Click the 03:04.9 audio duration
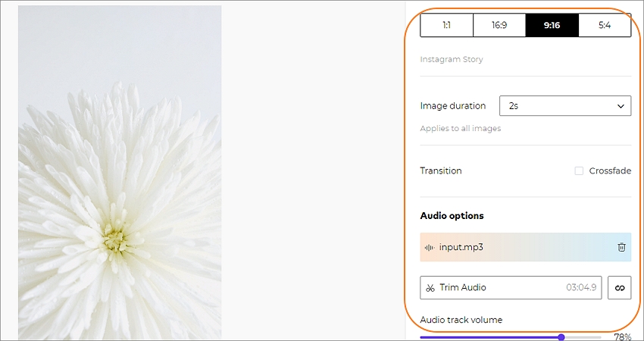The width and height of the screenshot is (644, 341). (x=581, y=288)
